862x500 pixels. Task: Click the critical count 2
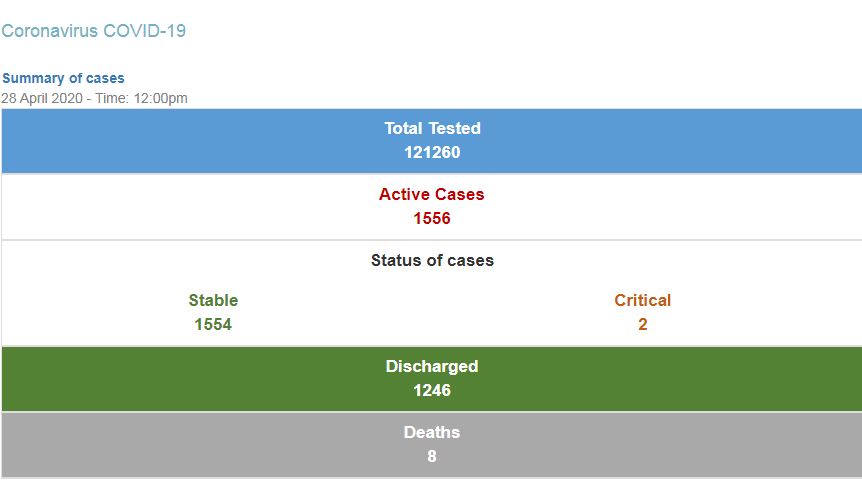point(642,324)
